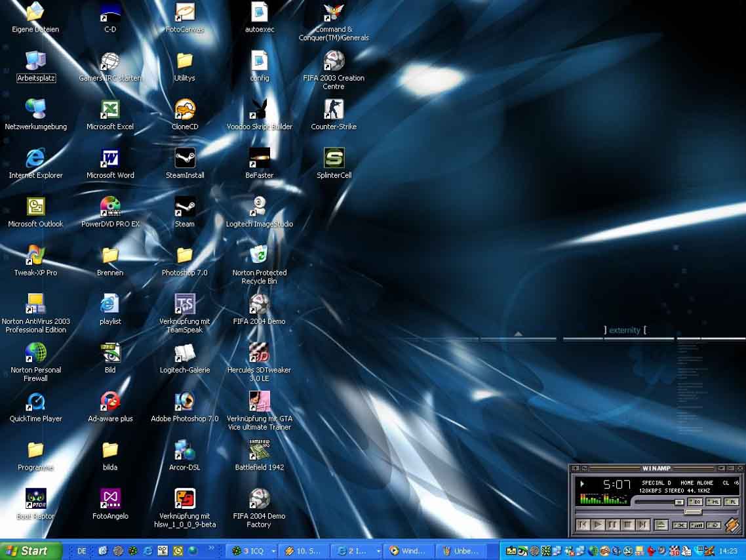The width and height of the screenshot is (746, 560).
Task: Open Adobe Photoshop 7.0 shortcut
Action: (185, 407)
